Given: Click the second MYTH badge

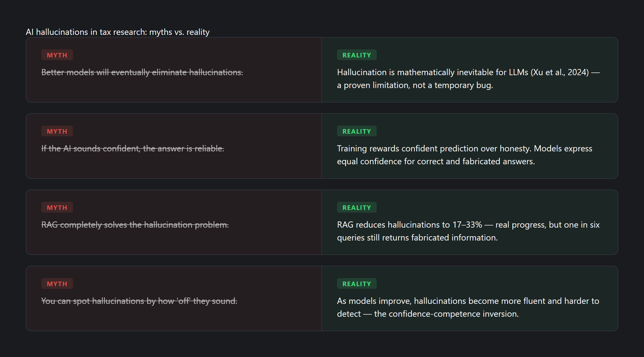Looking at the screenshot, I should (x=57, y=131).
